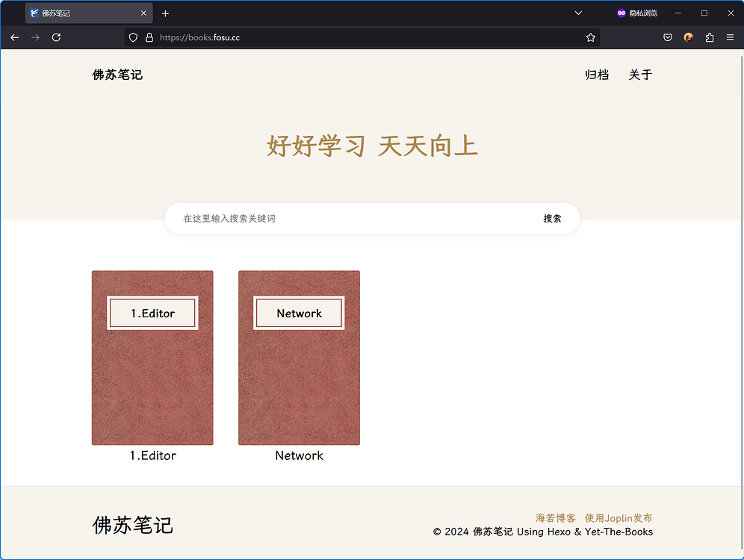Viewport: 744px width, 560px height.
Task: Open the Extensions puzzle-piece icon
Action: 709,37
